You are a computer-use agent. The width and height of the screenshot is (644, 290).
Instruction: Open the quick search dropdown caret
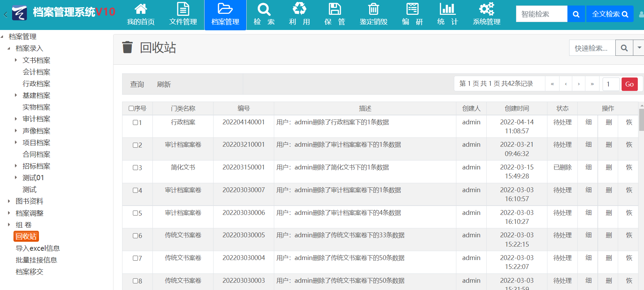click(639, 48)
